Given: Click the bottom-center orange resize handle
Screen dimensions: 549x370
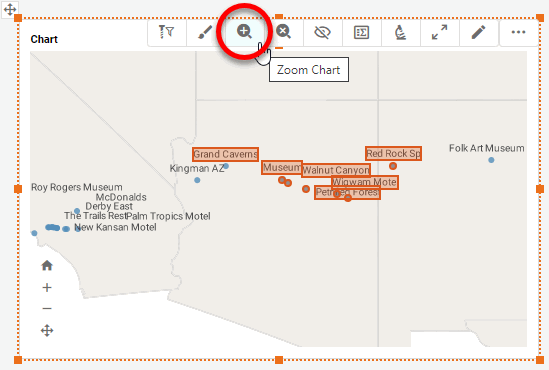Looking at the screenshot, I should (x=279, y=359).
